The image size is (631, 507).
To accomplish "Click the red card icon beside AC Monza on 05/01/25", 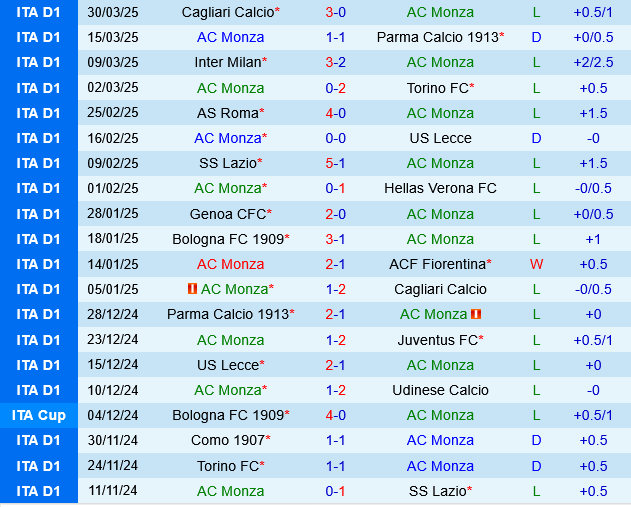I will pos(192,289).
